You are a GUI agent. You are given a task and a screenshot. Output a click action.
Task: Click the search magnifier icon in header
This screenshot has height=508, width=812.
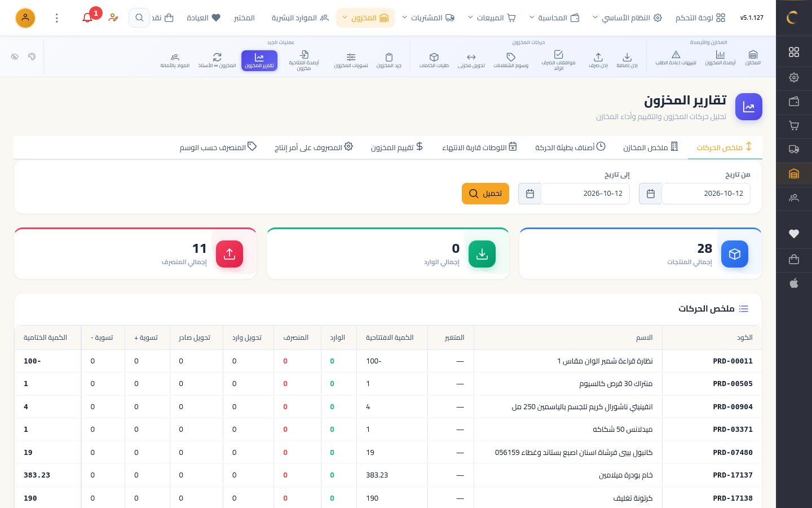[139, 18]
